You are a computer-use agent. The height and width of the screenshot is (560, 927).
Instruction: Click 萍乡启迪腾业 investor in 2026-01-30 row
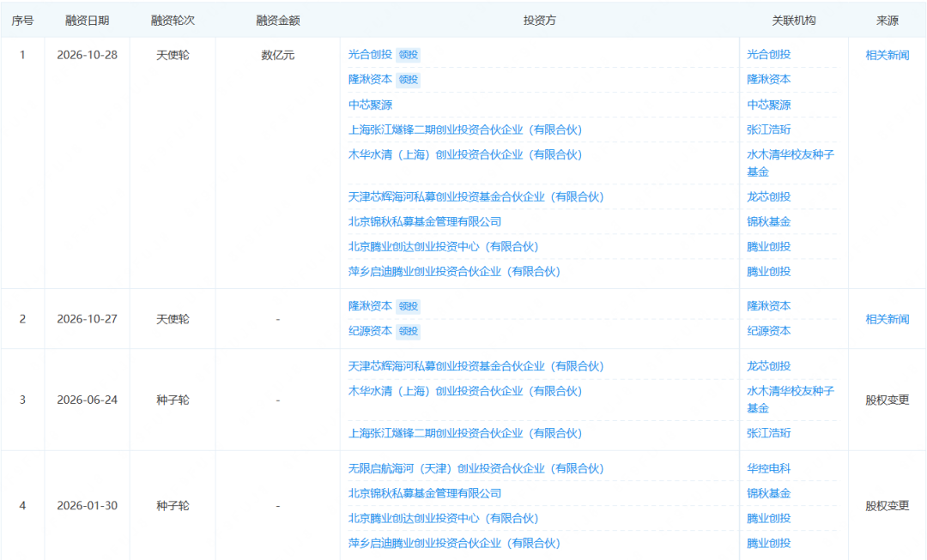click(x=454, y=544)
